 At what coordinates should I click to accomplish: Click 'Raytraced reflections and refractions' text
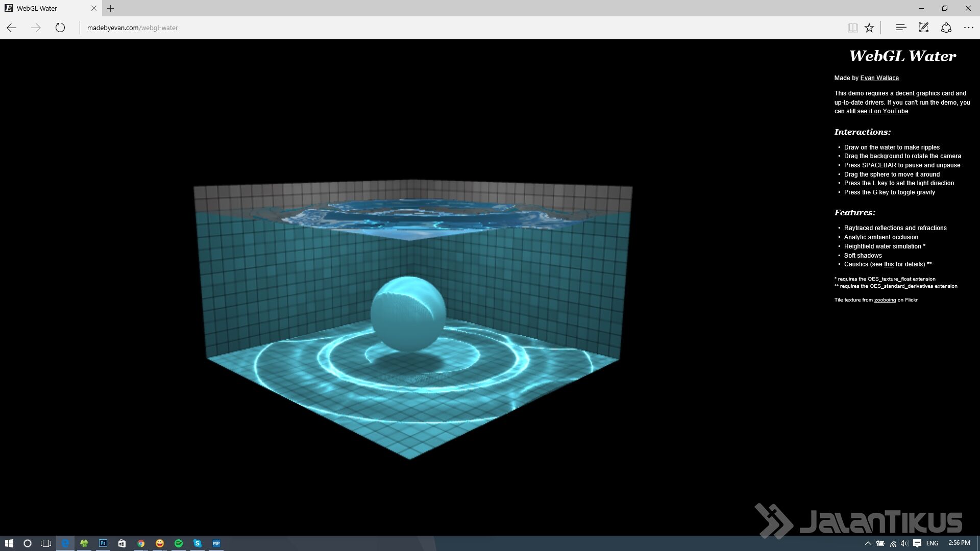pyautogui.click(x=895, y=228)
